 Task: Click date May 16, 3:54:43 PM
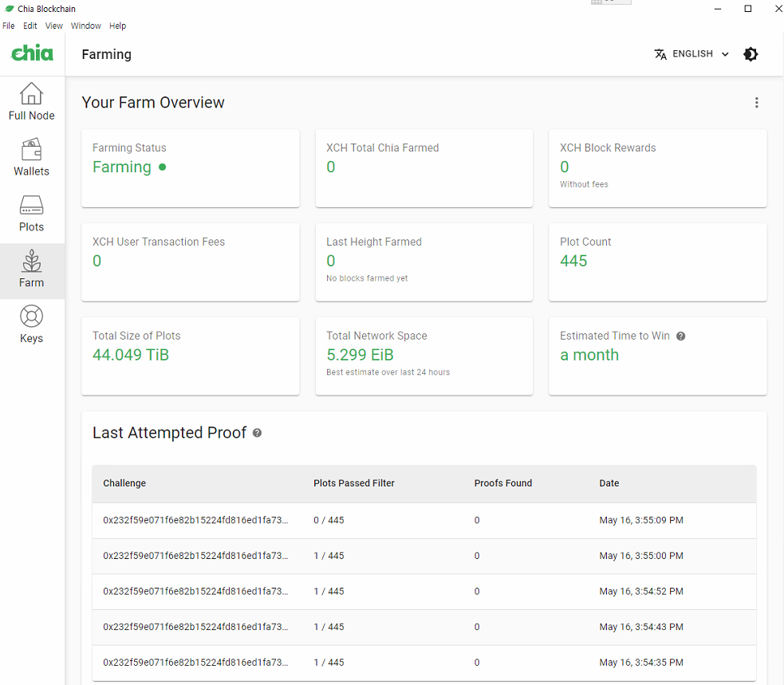click(641, 627)
